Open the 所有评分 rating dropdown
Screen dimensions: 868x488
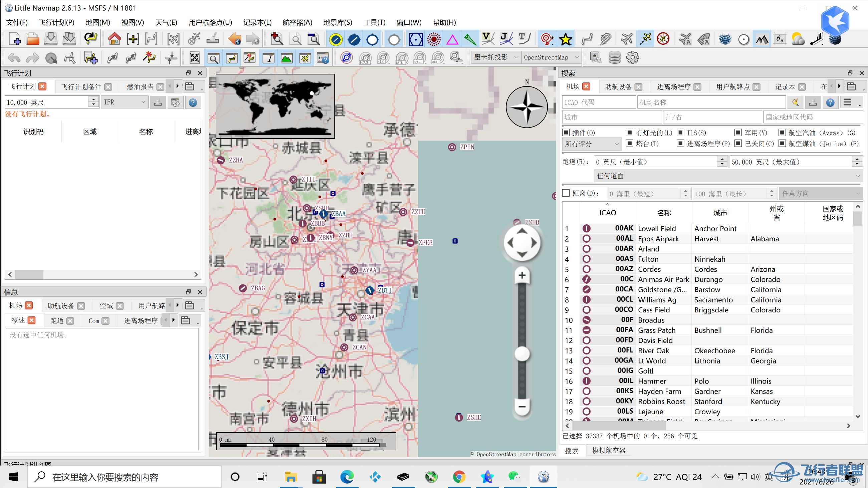592,144
